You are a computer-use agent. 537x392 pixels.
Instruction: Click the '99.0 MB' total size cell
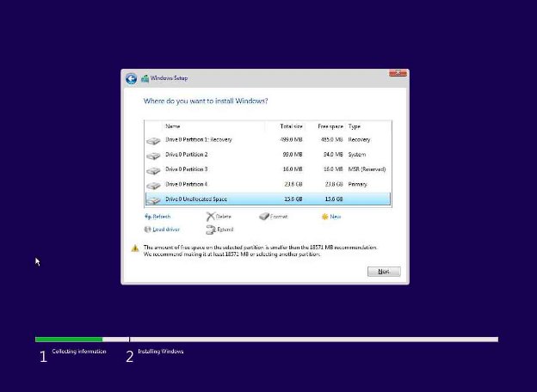(x=293, y=155)
